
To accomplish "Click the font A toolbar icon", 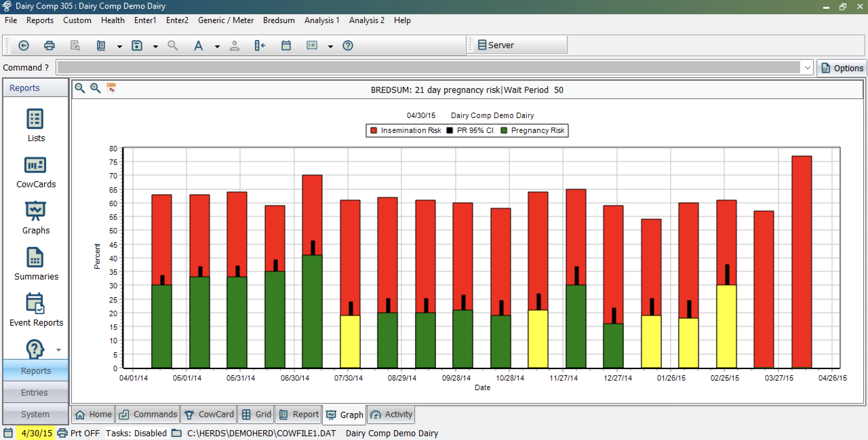I will click(x=198, y=45).
